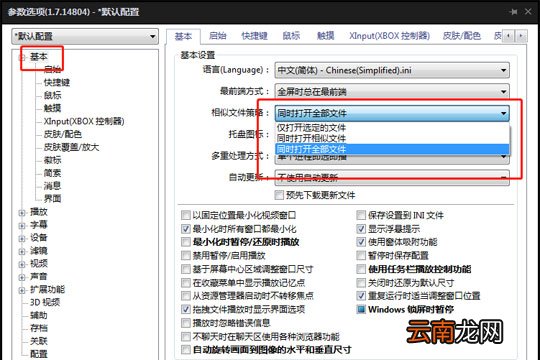Image resolution: width=540 pixels, height=360 pixels.
Task: Expand the 播放 tree node
Action: tap(22, 213)
